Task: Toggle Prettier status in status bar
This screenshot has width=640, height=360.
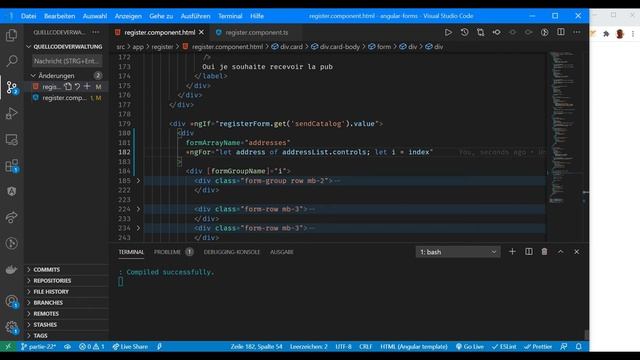Action: tap(538, 347)
